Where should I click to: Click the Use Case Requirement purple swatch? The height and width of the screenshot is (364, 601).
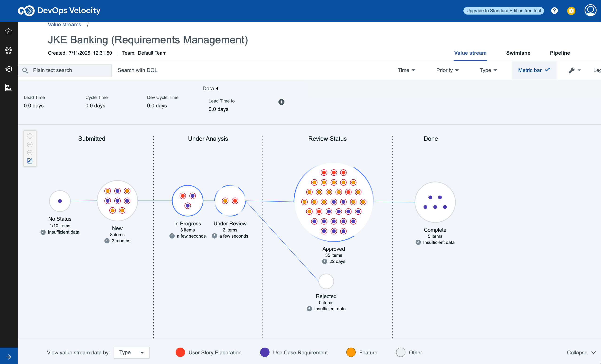(x=265, y=352)
